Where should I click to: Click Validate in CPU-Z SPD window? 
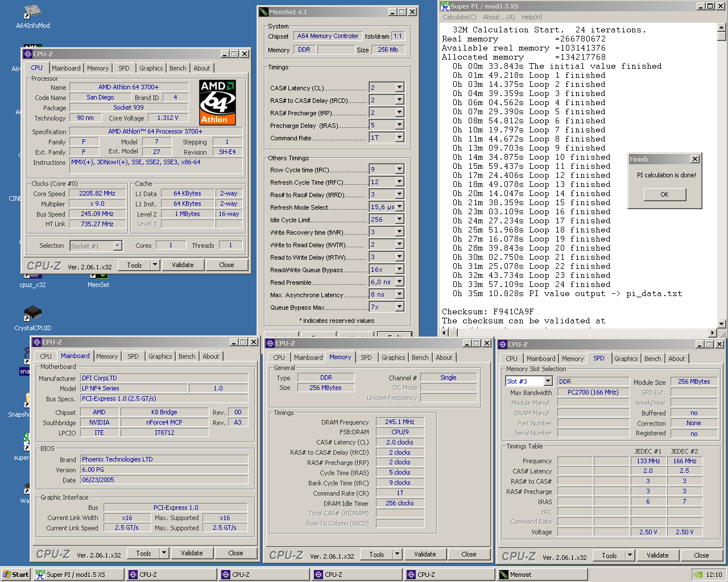(x=657, y=556)
